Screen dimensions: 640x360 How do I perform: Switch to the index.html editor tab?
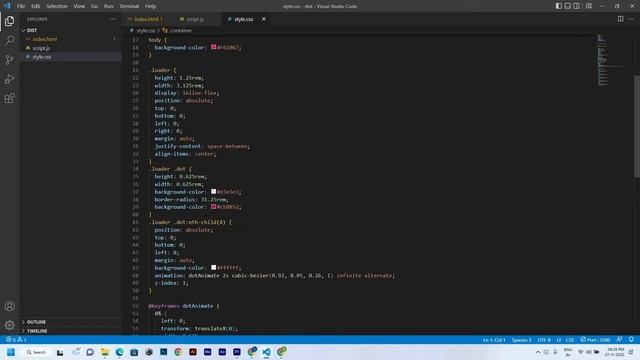point(147,19)
